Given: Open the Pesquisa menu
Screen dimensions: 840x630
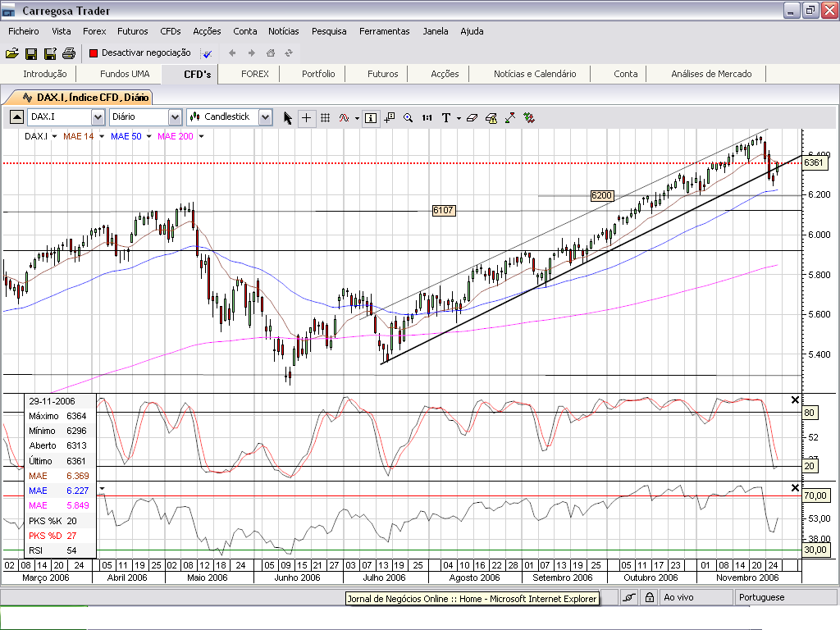Looking at the screenshot, I should (x=329, y=31).
